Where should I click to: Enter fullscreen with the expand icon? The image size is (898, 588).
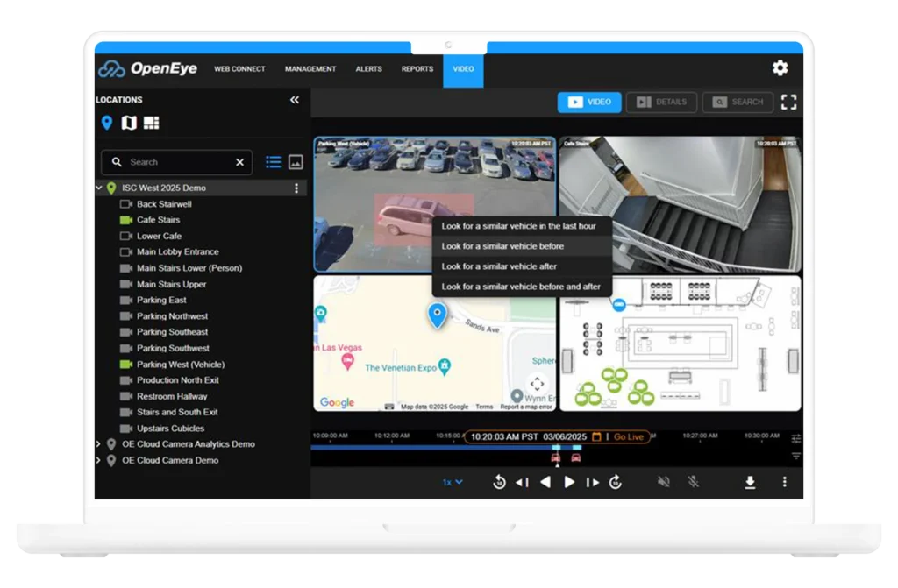point(788,102)
